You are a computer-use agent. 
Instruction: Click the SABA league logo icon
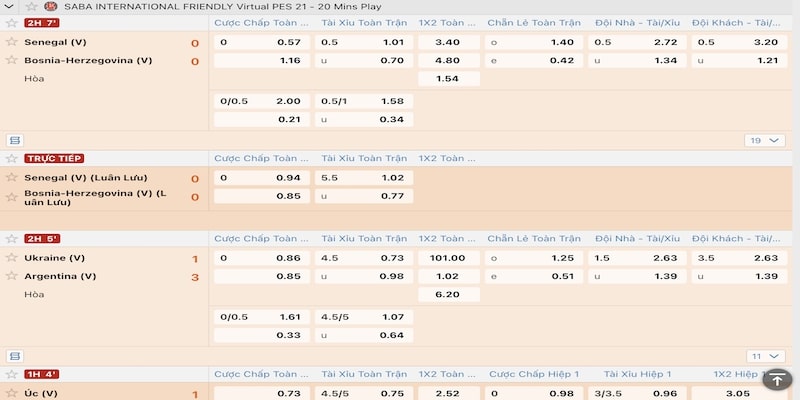pyautogui.click(x=51, y=6)
